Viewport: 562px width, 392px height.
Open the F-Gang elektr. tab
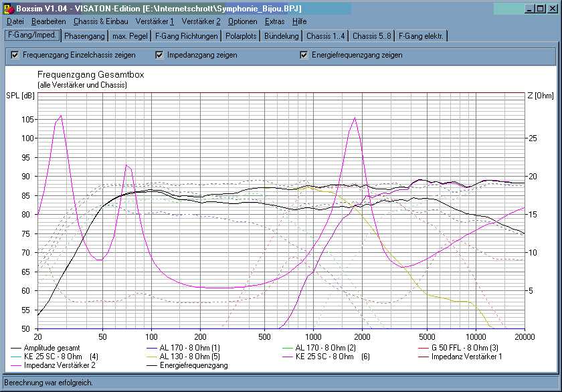[421, 36]
